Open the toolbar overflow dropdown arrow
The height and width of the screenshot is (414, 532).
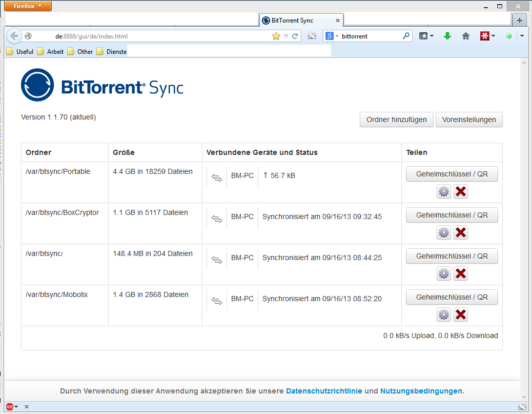(x=522, y=36)
